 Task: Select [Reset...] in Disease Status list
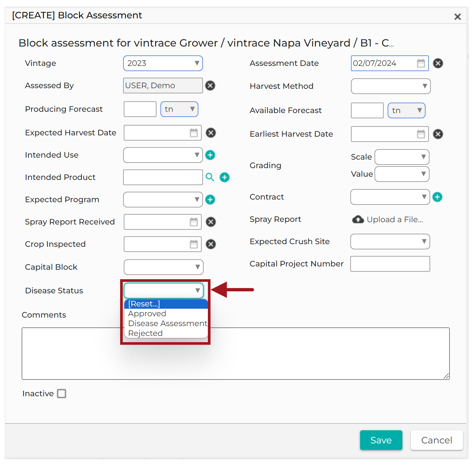[x=166, y=304]
